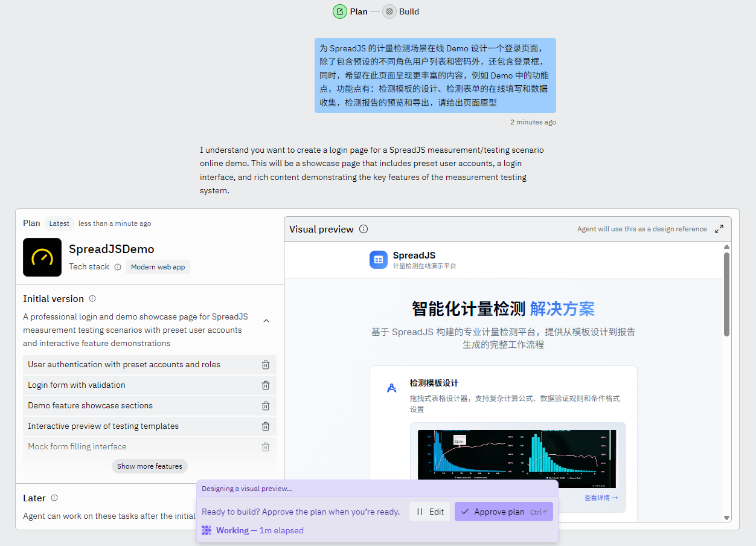Click the Initial version heading

[x=53, y=299]
